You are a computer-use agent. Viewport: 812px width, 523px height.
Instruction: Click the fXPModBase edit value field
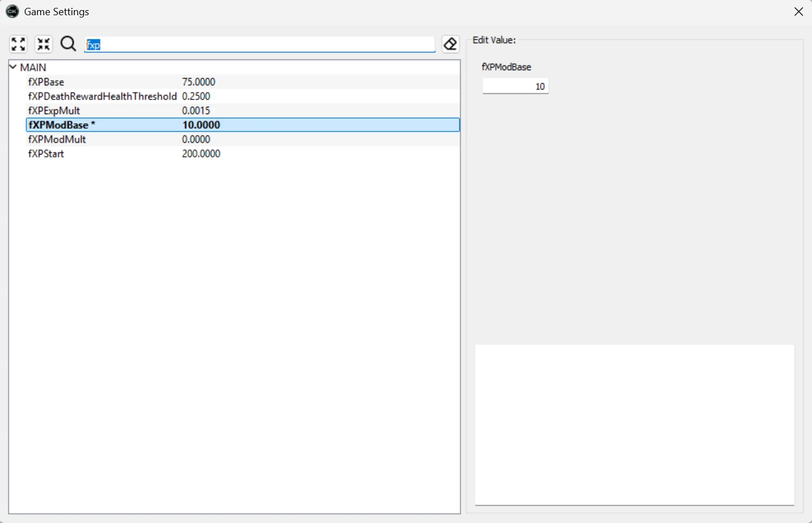[515, 86]
